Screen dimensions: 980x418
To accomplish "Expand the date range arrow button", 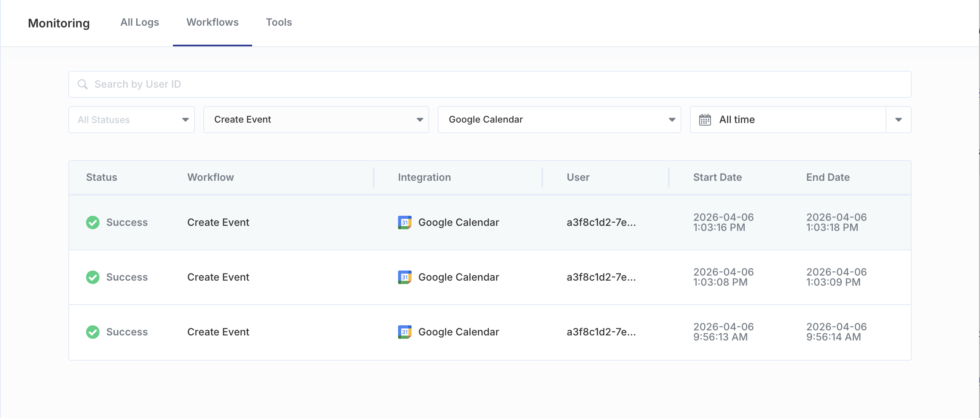I will tap(899, 120).
